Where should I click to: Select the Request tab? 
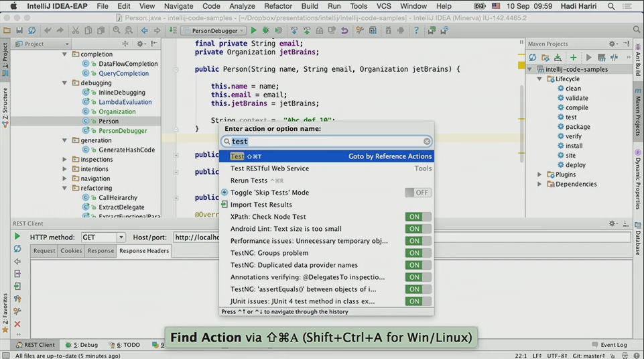tap(44, 251)
